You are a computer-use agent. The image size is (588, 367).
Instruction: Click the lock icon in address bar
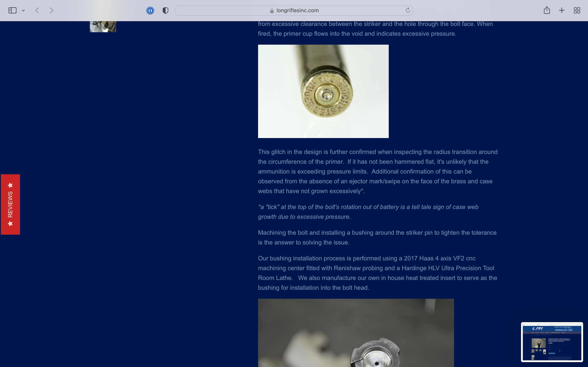coord(272,11)
